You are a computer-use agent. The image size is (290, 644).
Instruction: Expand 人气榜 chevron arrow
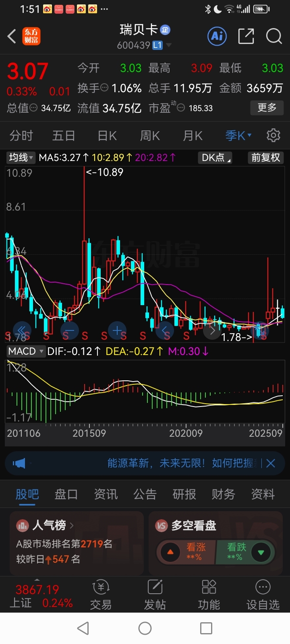click(72, 525)
